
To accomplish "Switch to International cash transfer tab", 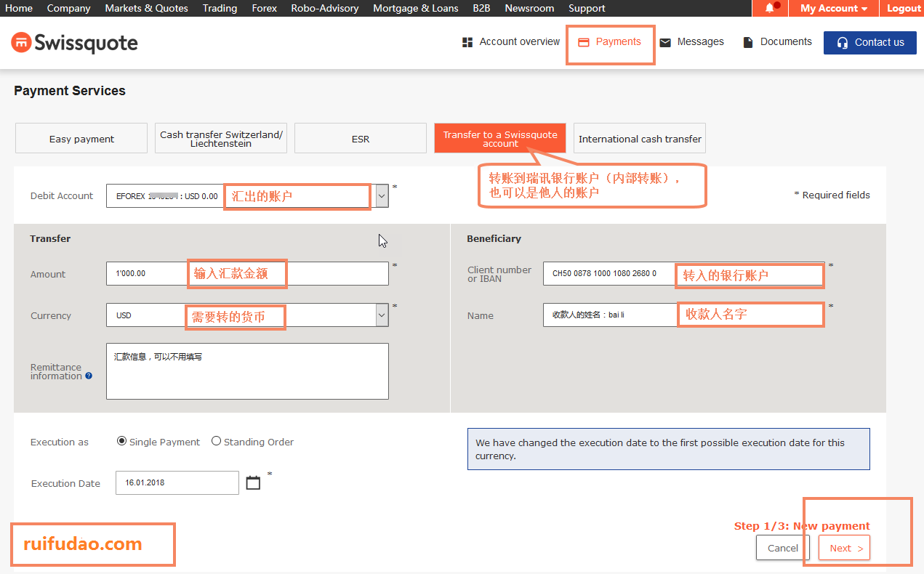I will (x=640, y=138).
